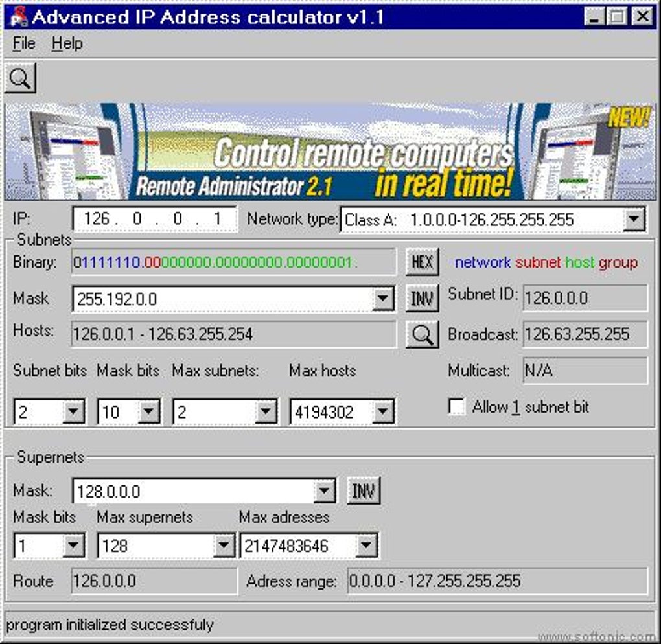Screen dimensions: 661x644
Task: Open the Max supernets dropdown showing 128
Action: [x=224, y=546]
